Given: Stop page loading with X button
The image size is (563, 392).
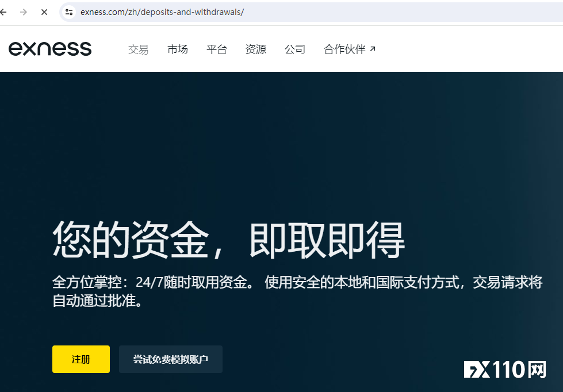Looking at the screenshot, I should 44,12.
